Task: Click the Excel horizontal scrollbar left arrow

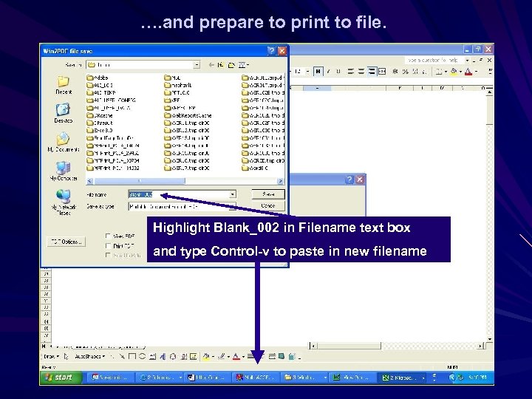Action: tap(314, 346)
